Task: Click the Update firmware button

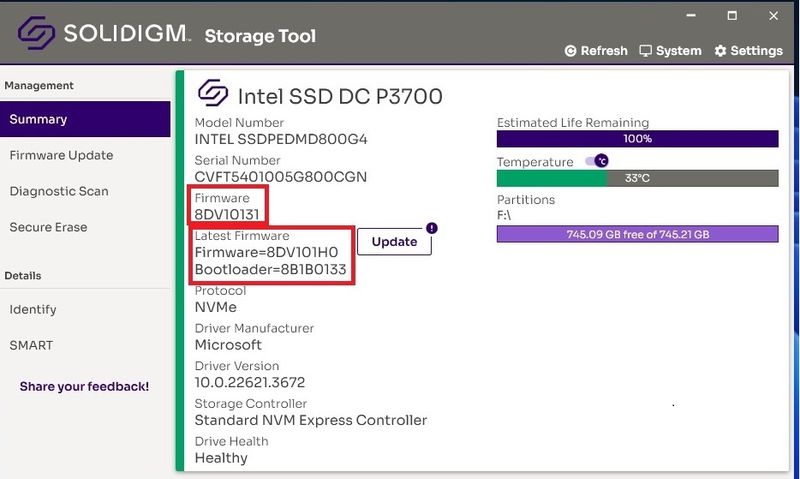Action: (394, 242)
